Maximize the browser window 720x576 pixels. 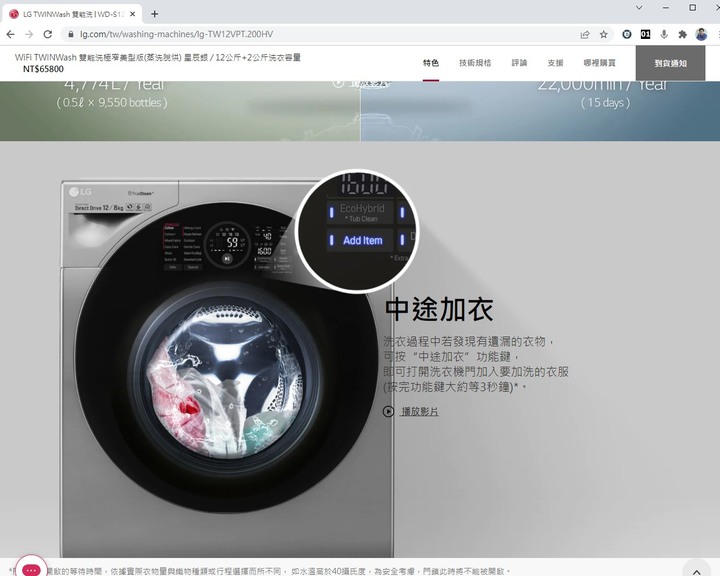click(692, 8)
